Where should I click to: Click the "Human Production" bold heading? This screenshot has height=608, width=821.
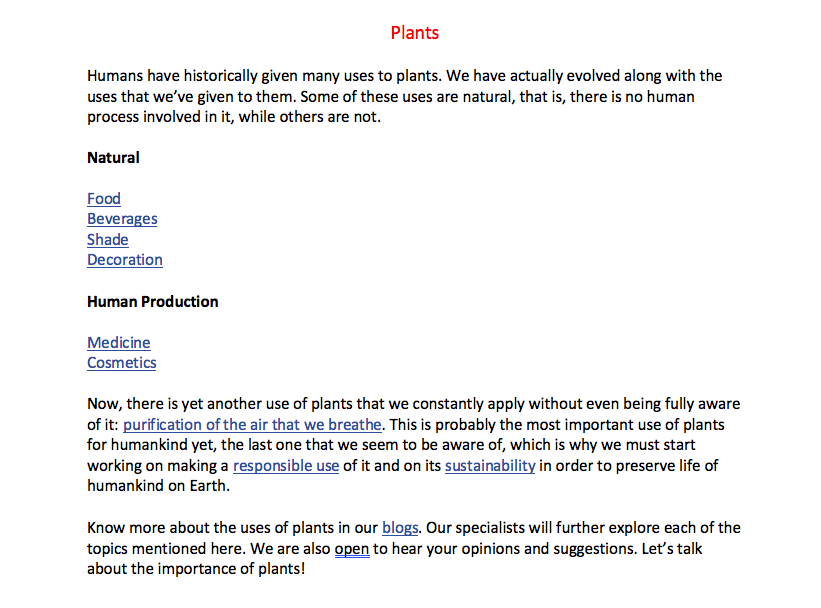coord(153,302)
